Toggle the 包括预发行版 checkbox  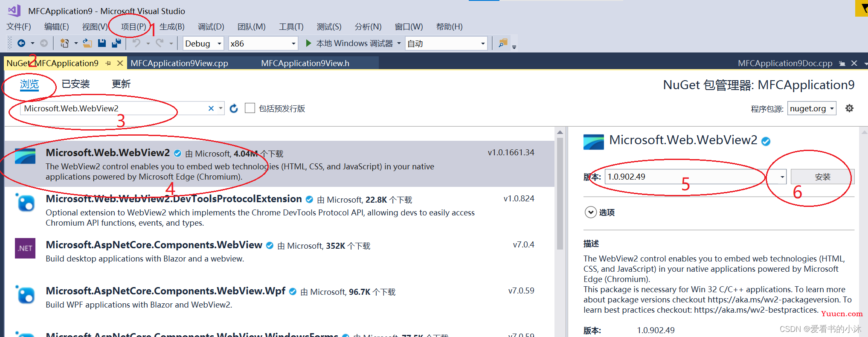point(250,108)
